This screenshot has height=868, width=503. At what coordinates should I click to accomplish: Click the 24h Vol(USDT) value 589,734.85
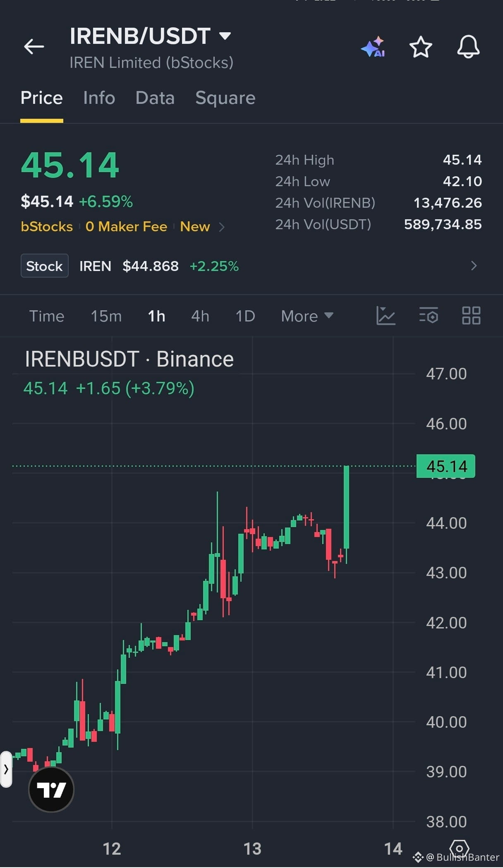pyautogui.click(x=443, y=224)
